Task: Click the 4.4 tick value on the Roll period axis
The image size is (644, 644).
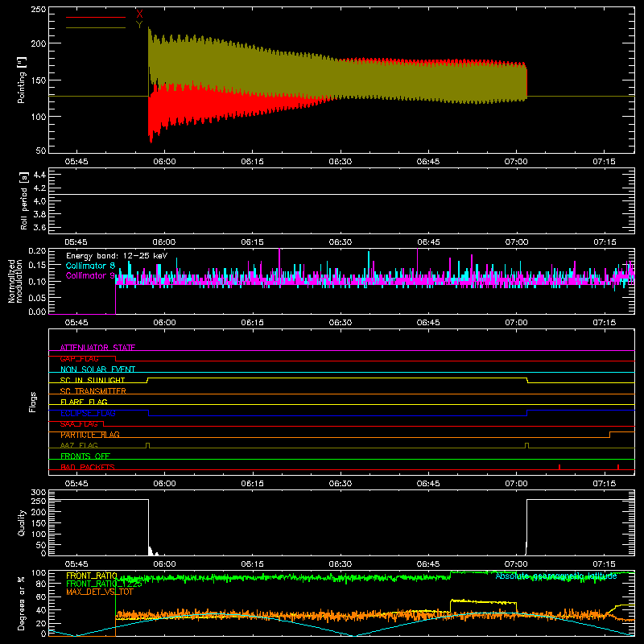Action: [x=39, y=175]
